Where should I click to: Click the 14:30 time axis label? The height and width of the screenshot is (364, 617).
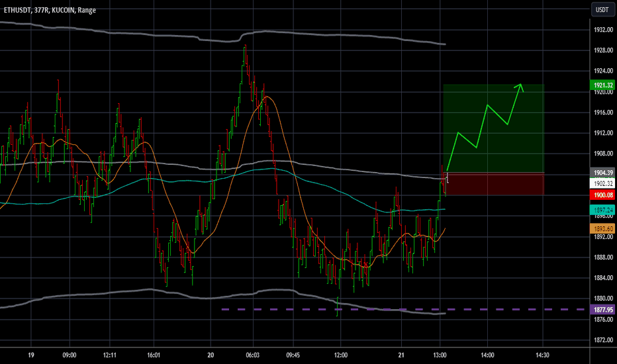click(542, 355)
